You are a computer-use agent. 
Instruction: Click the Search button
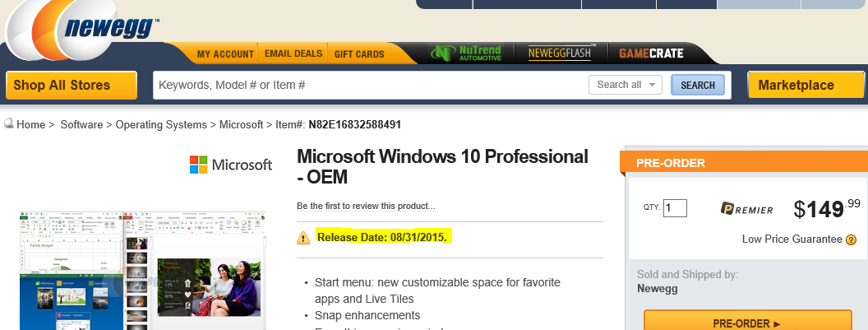(698, 85)
